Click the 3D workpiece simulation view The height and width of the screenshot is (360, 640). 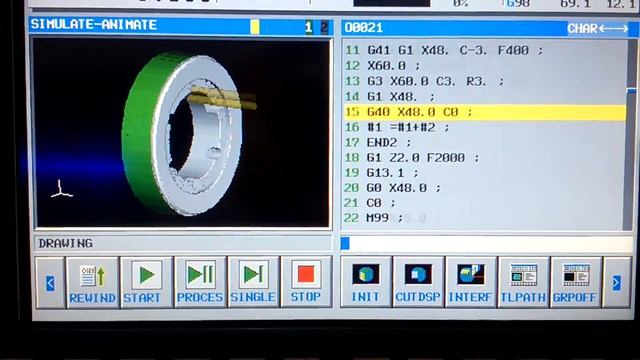(x=182, y=133)
